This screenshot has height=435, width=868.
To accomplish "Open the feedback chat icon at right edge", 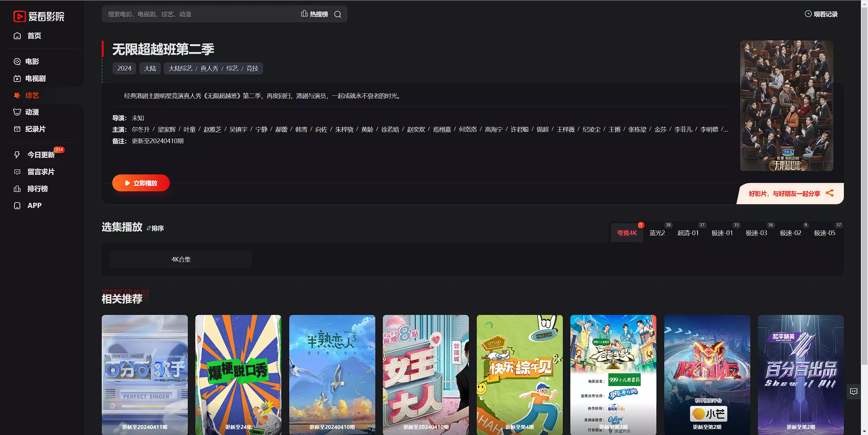I will click(x=853, y=392).
